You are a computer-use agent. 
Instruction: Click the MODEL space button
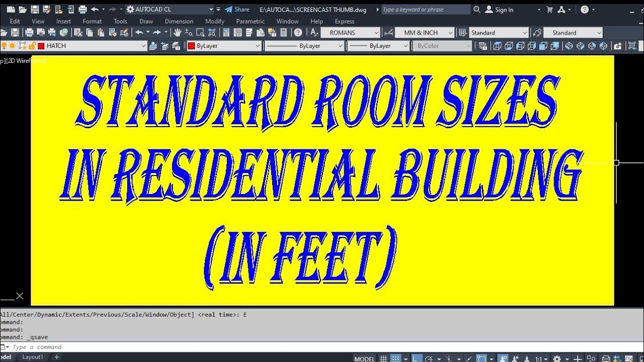click(x=364, y=358)
